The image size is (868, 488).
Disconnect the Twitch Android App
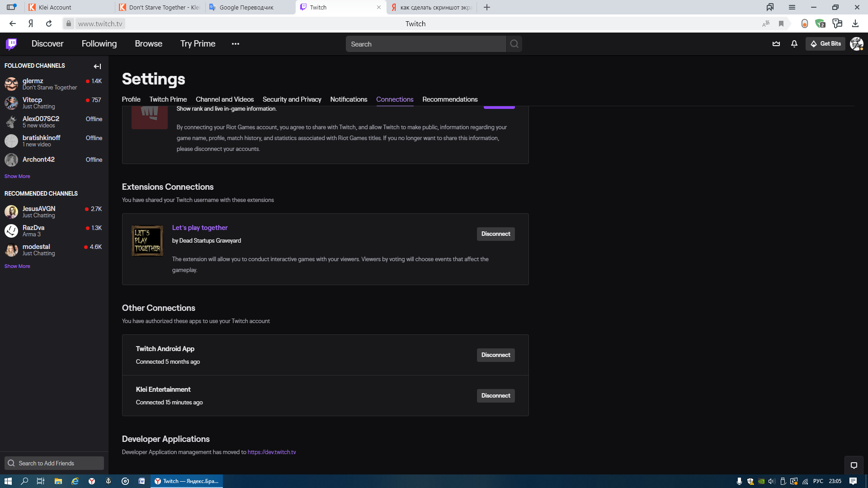point(495,355)
